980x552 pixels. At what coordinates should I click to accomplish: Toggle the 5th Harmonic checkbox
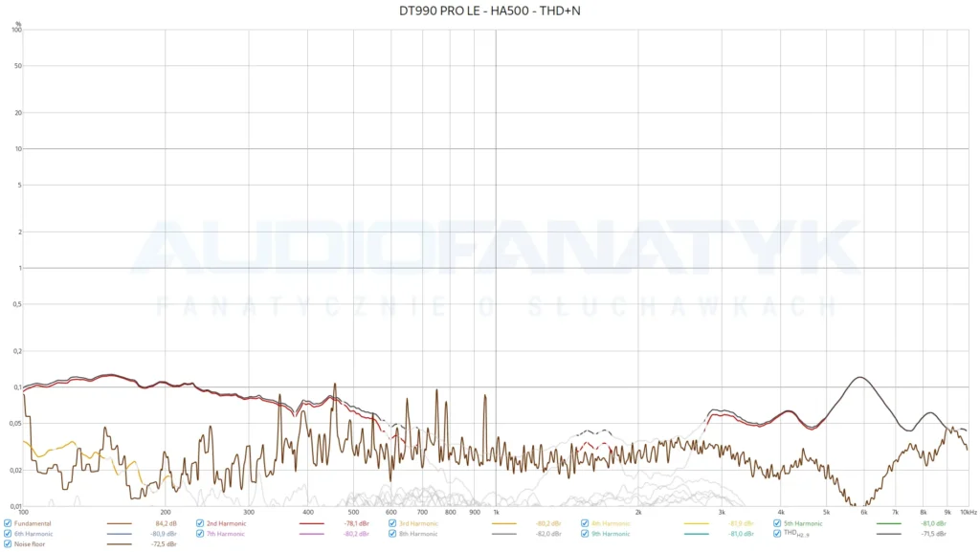pos(777,523)
